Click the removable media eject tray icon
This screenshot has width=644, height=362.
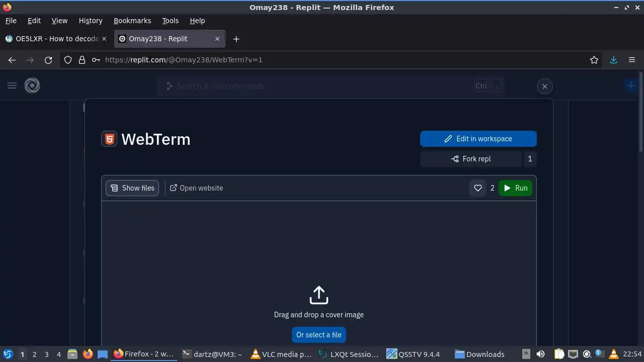tap(526, 354)
